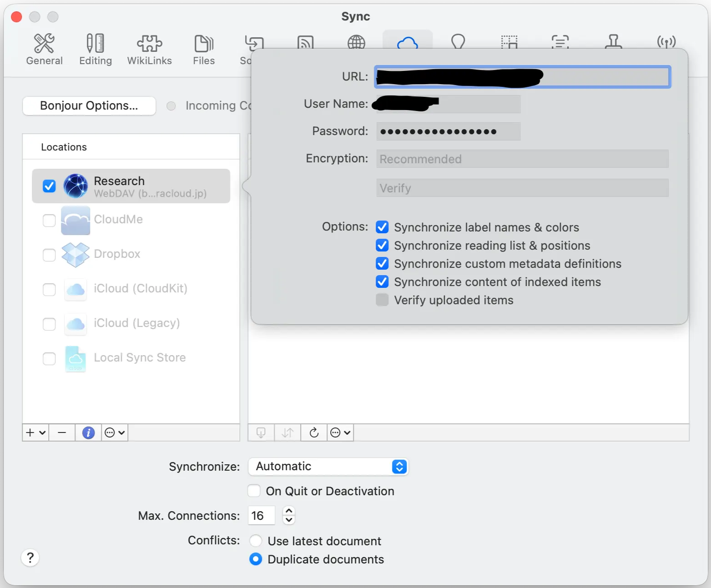Open the Files preferences pane
The height and width of the screenshot is (588, 711).
[x=203, y=50]
